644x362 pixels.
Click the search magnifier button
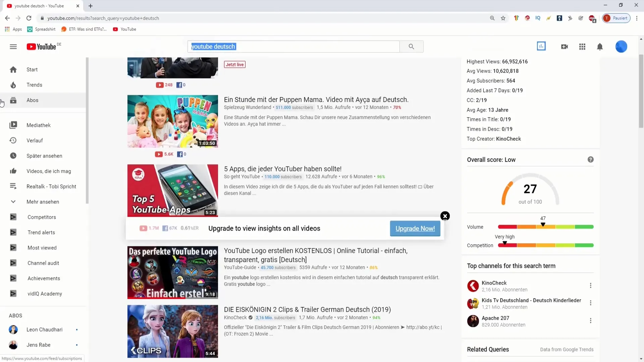pyautogui.click(x=411, y=47)
